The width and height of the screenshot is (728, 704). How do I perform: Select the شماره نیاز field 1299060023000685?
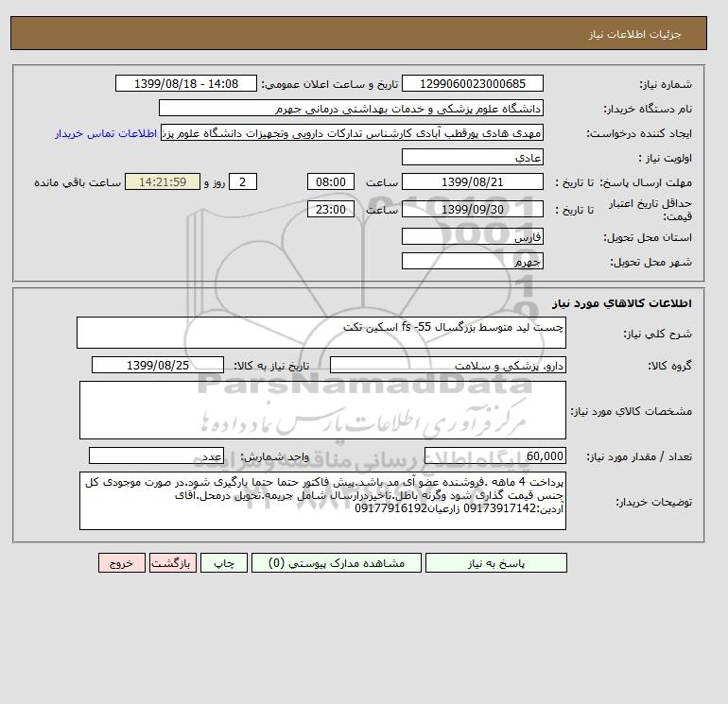point(472,83)
